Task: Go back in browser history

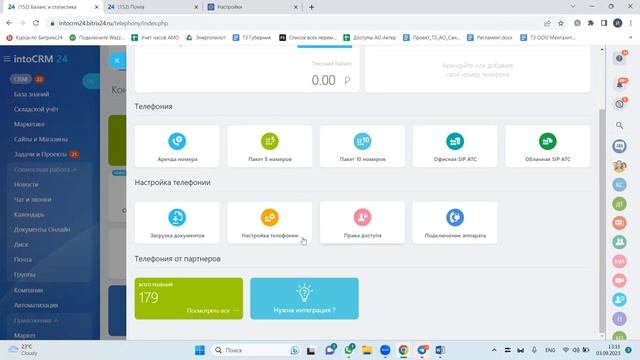Action: pos(9,23)
